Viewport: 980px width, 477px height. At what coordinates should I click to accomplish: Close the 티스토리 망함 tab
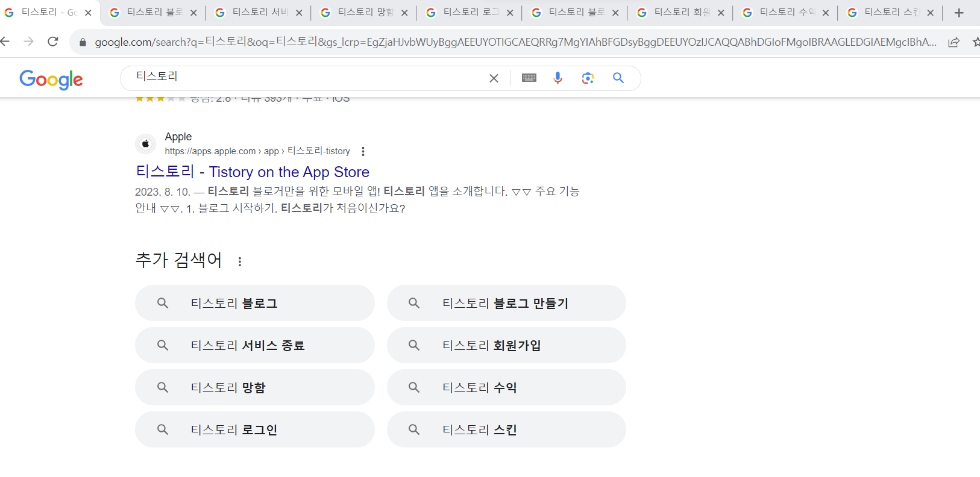click(x=404, y=13)
